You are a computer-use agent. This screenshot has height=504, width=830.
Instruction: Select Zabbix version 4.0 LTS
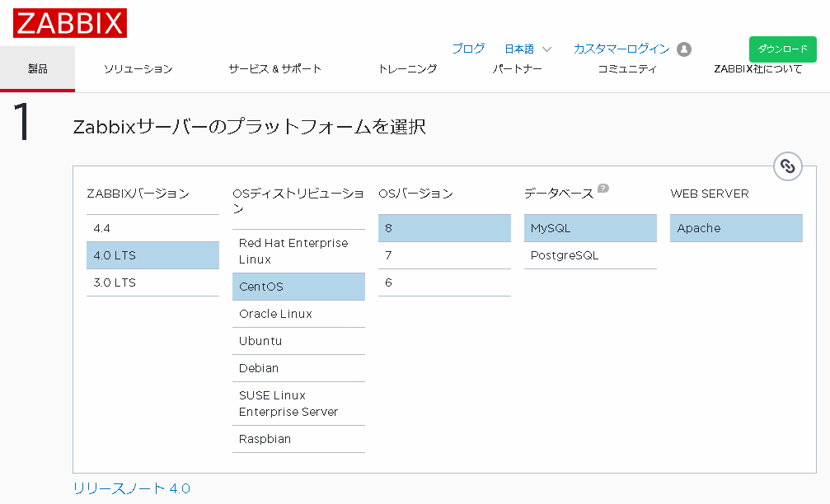[x=153, y=255]
